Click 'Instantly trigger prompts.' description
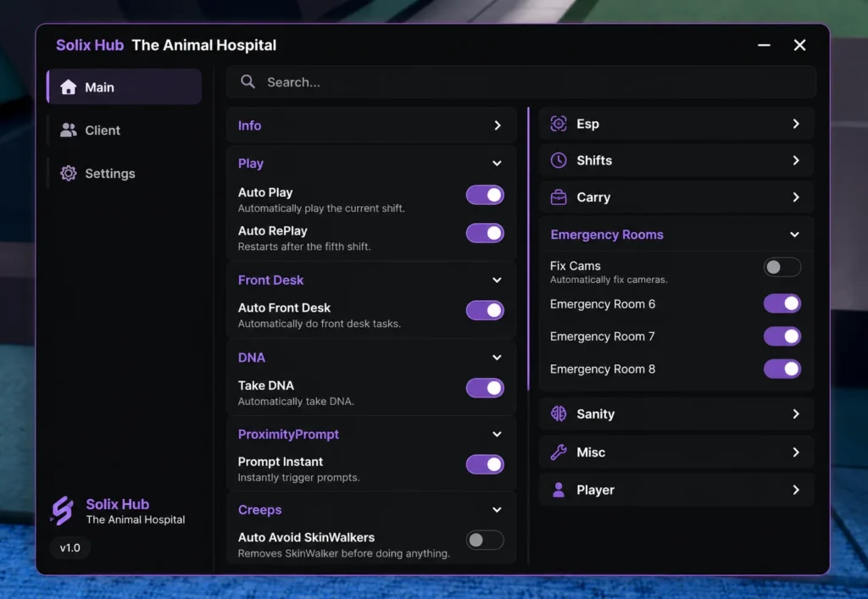The image size is (868, 599). click(x=298, y=477)
